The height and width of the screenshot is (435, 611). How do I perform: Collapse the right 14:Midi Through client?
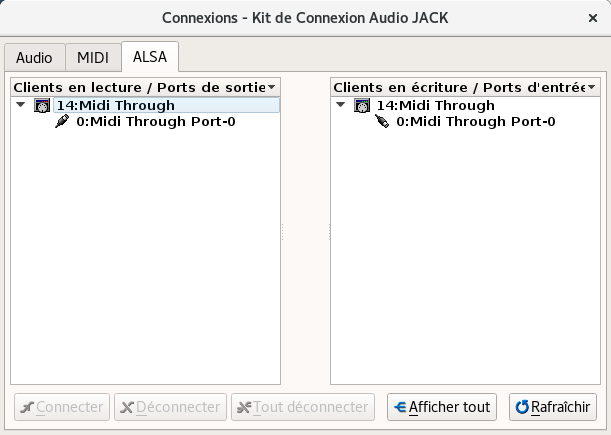point(342,105)
